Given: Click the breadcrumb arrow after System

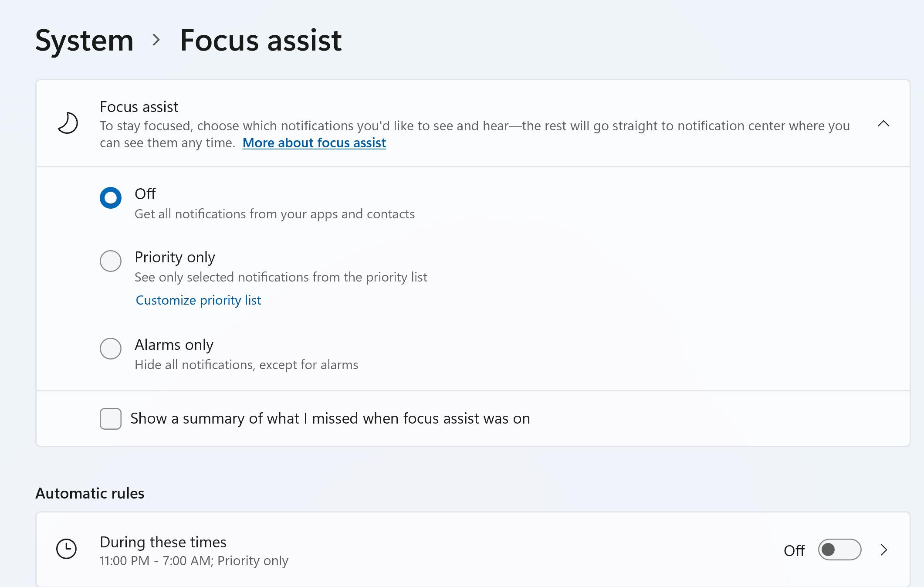Looking at the screenshot, I should tap(156, 40).
